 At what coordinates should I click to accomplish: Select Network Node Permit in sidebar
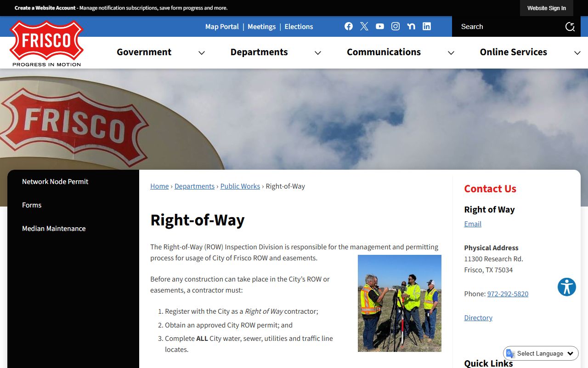(55, 182)
